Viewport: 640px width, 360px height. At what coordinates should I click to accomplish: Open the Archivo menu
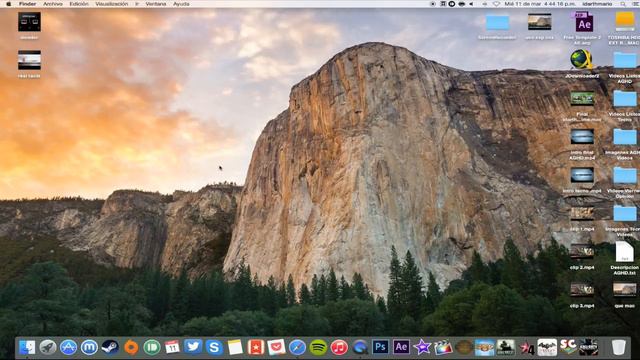(53, 4)
